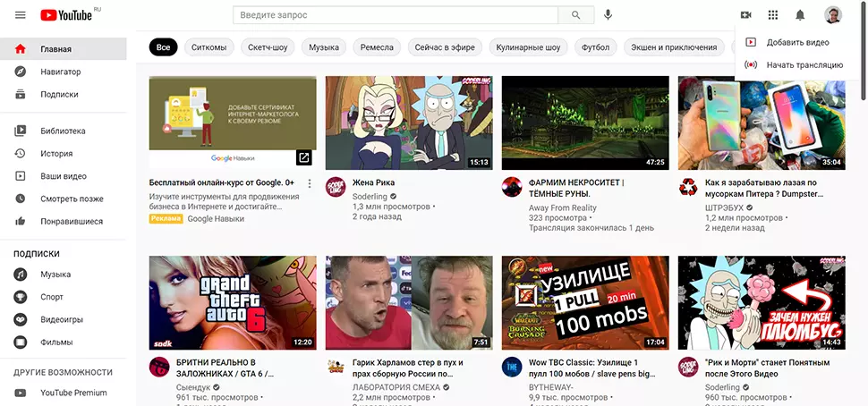Open the hamburger guide menu
This screenshot has height=406, width=868.
coord(20,15)
